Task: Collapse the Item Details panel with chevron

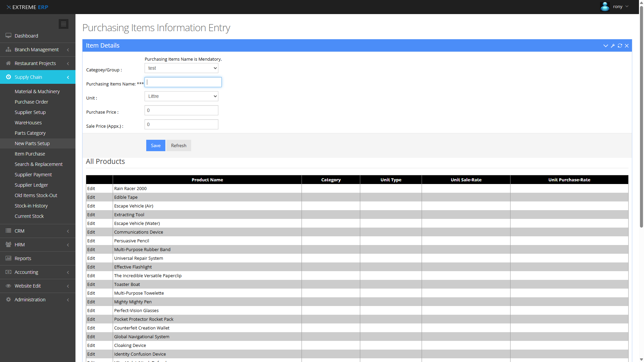Action: tap(605, 46)
